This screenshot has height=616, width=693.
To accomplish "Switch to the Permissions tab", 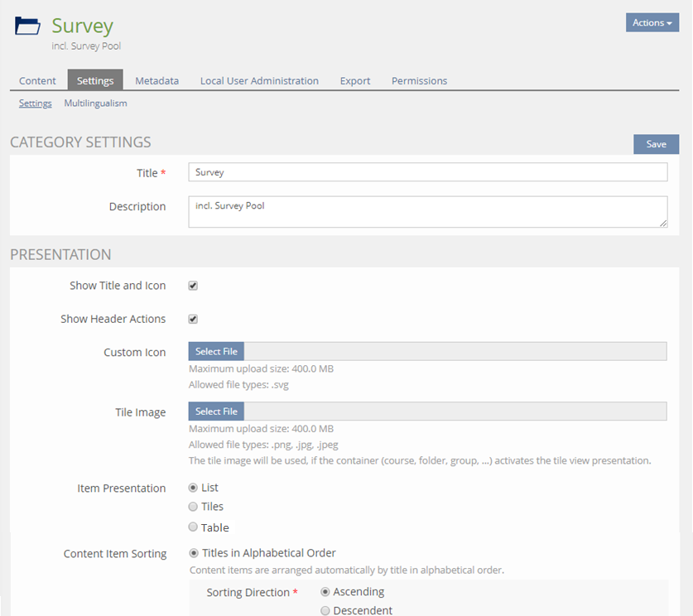I will (419, 80).
